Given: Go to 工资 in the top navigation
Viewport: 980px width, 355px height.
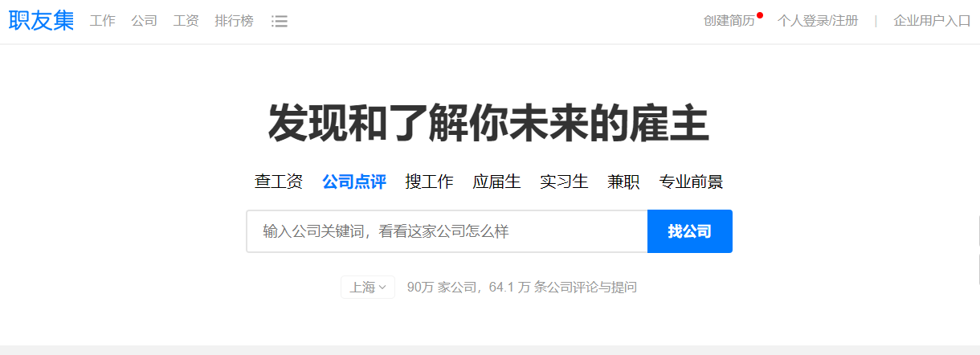Looking at the screenshot, I should [186, 21].
